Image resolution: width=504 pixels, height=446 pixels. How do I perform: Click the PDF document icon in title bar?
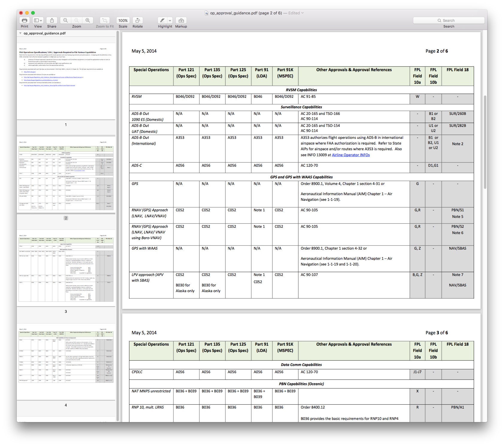point(207,13)
